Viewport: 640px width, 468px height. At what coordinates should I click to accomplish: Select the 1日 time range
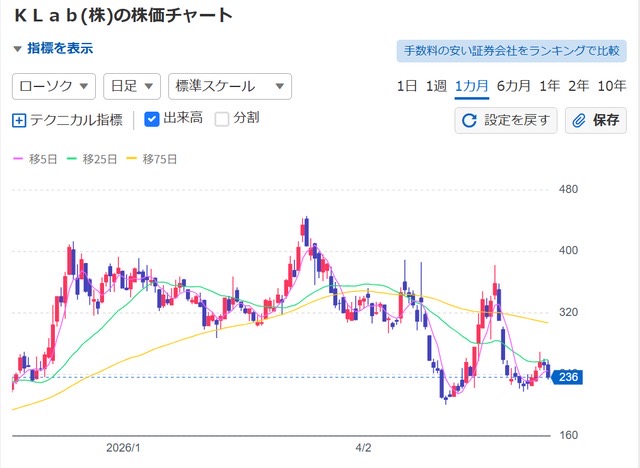click(407, 86)
